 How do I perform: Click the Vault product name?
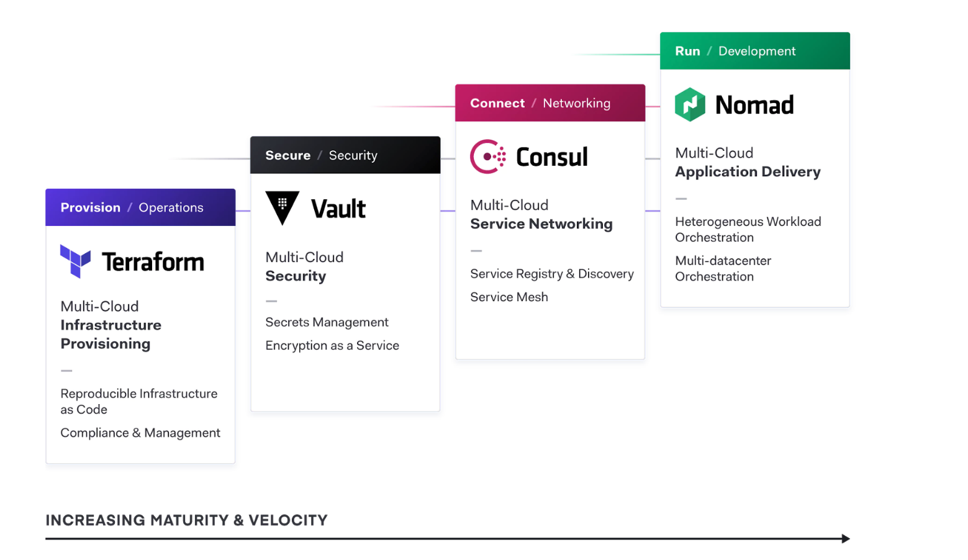pyautogui.click(x=338, y=209)
